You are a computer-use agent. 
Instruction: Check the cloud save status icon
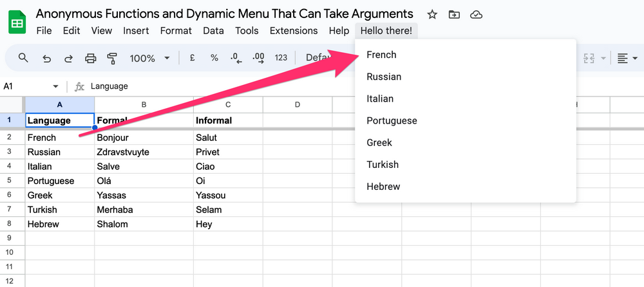(476, 14)
